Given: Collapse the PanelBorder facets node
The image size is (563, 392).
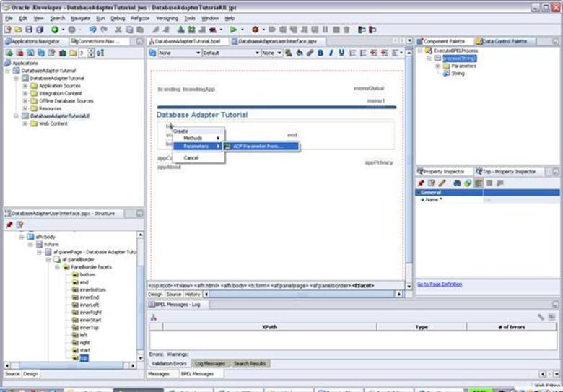Looking at the screenshot, I should [57, 267].
